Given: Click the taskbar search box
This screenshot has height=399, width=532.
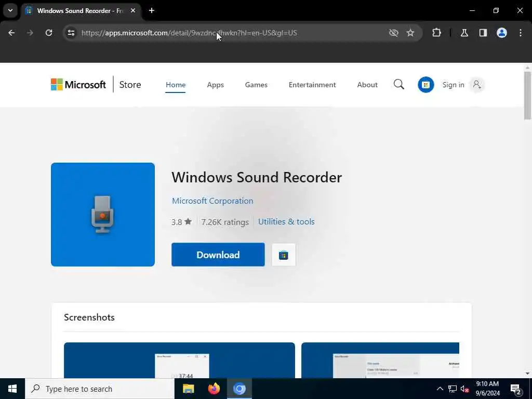Looking at the screenshot, I should (x=100, y=389).
